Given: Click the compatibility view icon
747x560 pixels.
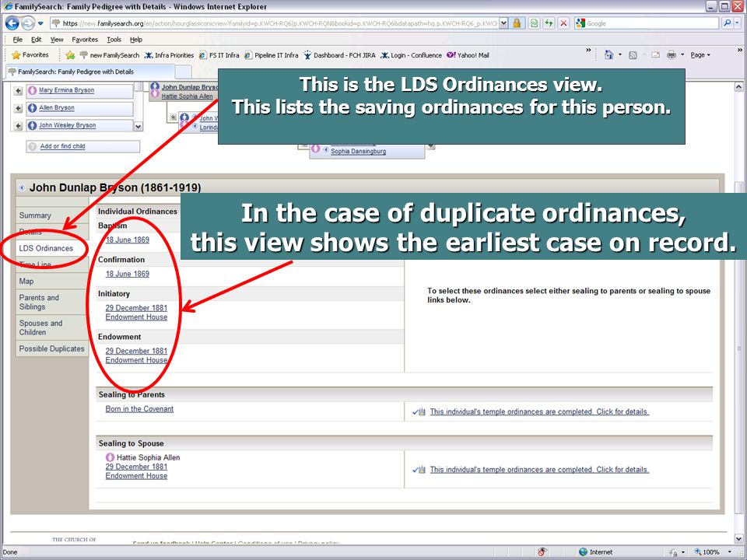Looking at the screenshot, I should tap(535, 23).
